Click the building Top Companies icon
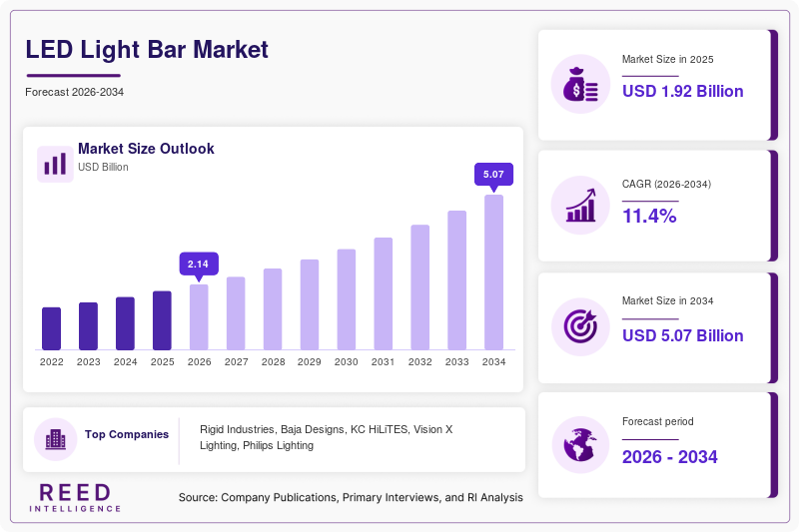Viewport: 799px width, 532px height. 56,439
